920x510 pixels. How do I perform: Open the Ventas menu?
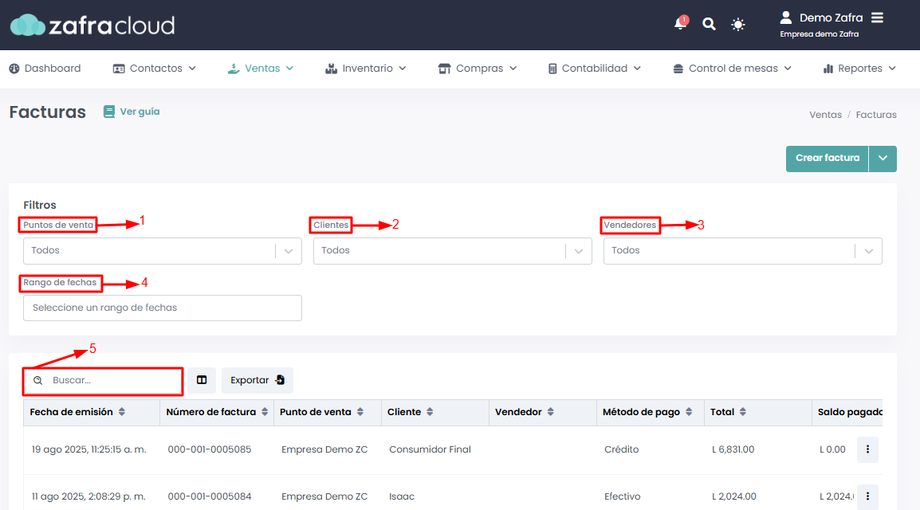tap(261, 68)
